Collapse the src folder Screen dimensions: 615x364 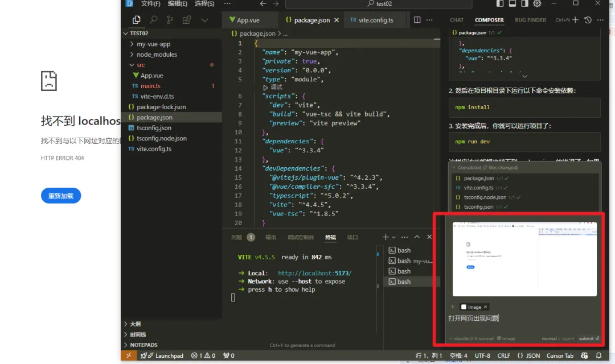pos(141,65)
